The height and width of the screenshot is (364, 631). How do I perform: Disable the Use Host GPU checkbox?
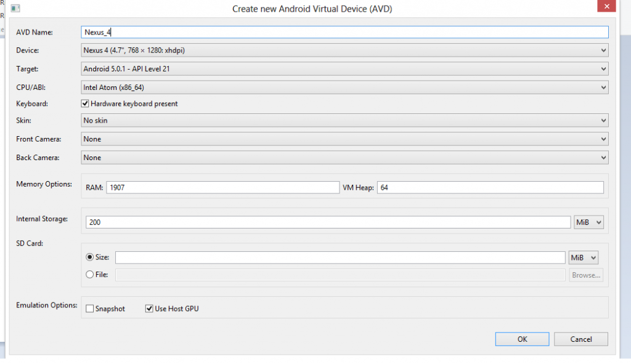point(149,309)
